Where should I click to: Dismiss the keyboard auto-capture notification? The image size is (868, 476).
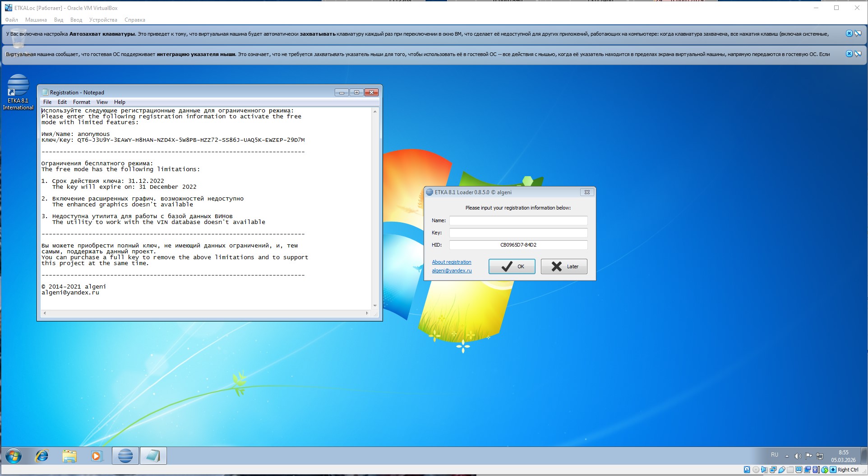[x=849, y=33]
